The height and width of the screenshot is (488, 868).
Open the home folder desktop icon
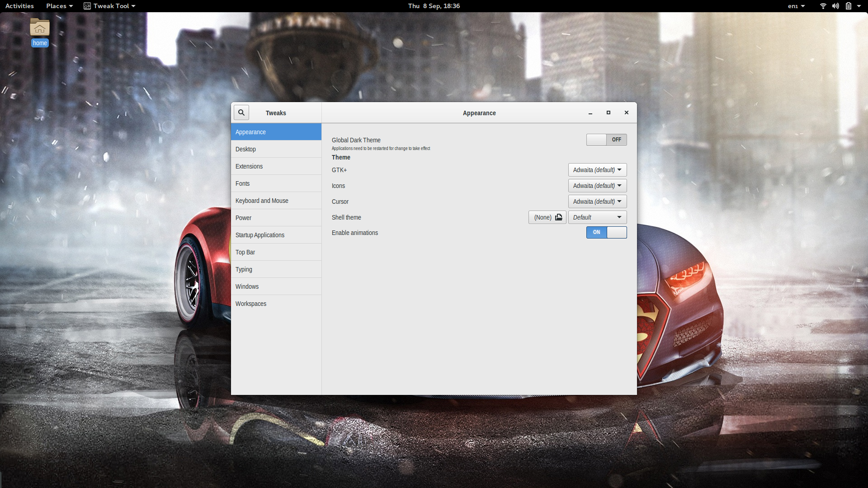point(40,33)
